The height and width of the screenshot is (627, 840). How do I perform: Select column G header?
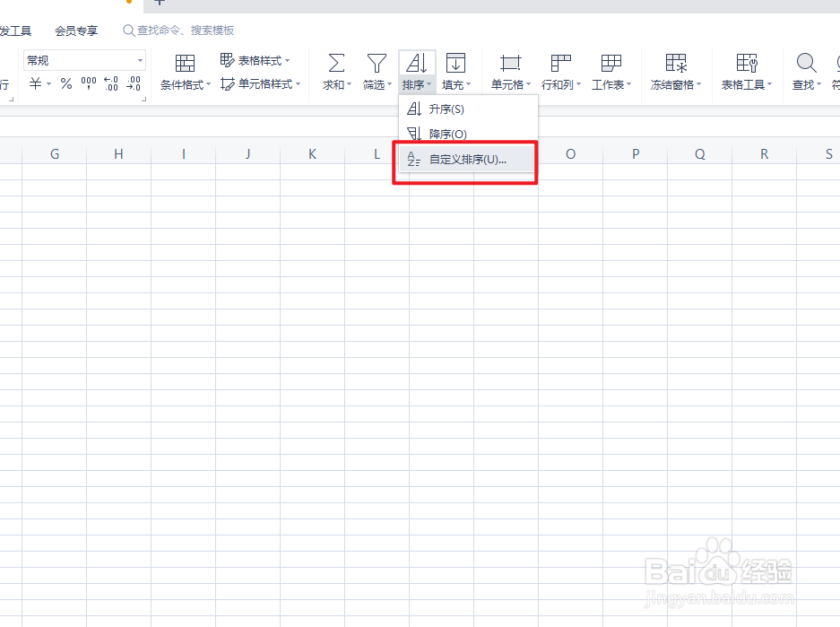pyautogui.click(x=55, y=154)
